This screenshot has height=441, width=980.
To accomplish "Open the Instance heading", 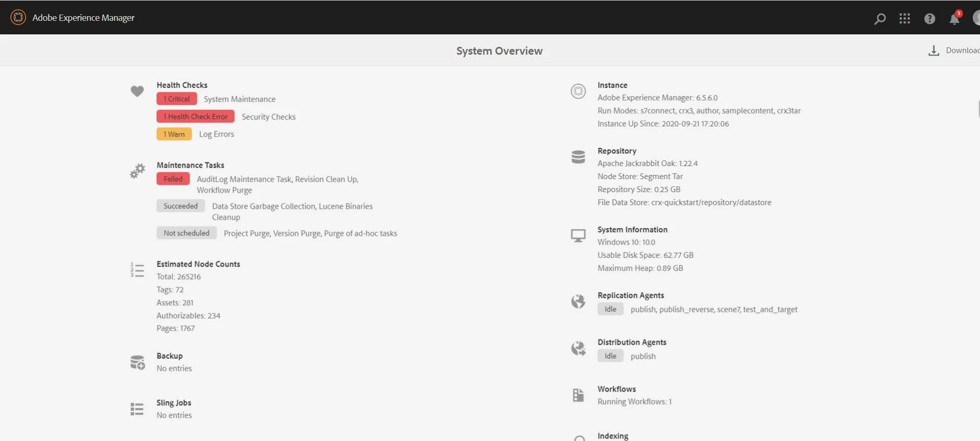I will [x=613, y=85].
